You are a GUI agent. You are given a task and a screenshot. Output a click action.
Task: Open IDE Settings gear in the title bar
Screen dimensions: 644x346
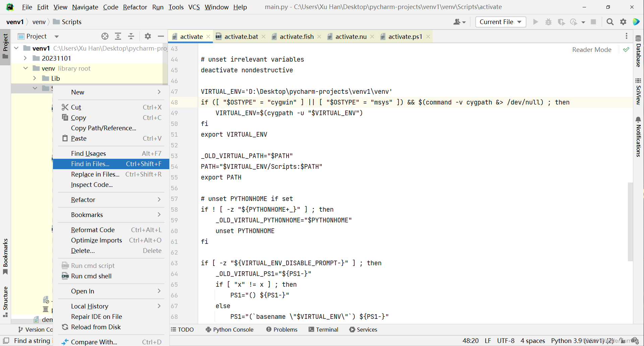[623, 21]
